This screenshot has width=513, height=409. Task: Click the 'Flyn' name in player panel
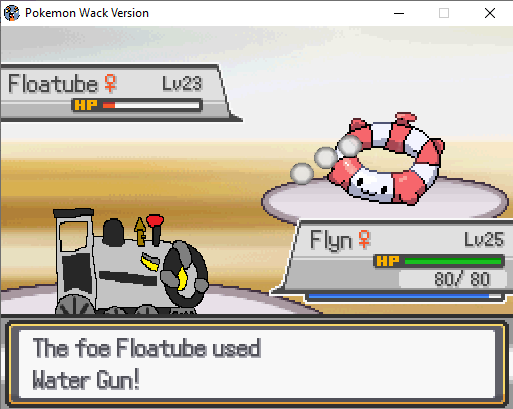coord(331,240)
